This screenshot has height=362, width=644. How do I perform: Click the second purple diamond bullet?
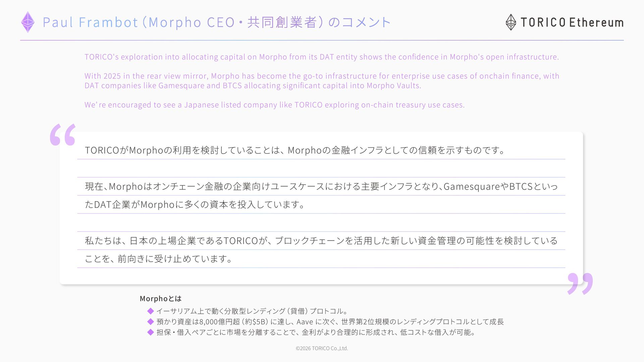(151, 322)
